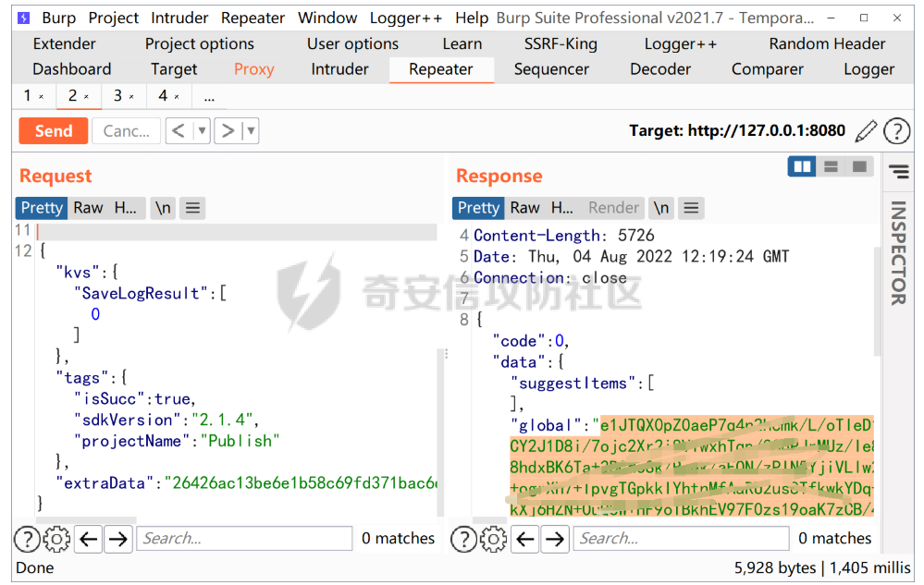Viewport: 924px width, 585px height.
Task: Open the Logger++ menu in menu bar
Action: pyautogui.click(x=406, y=18)
